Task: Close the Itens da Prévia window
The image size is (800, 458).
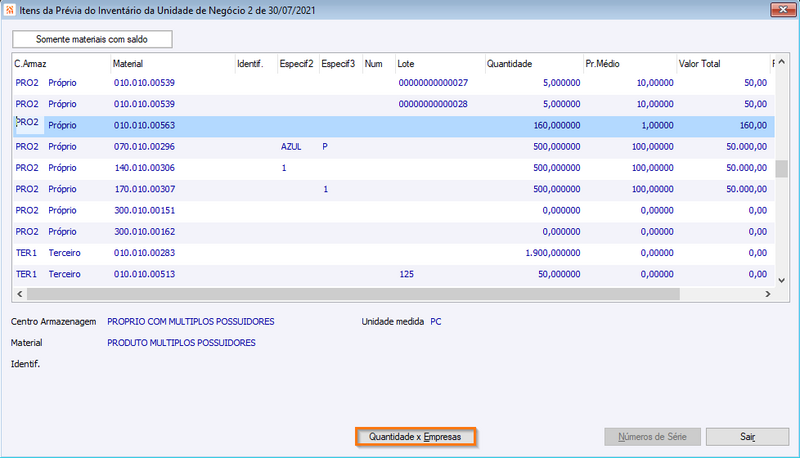Action: pos(783,9)
